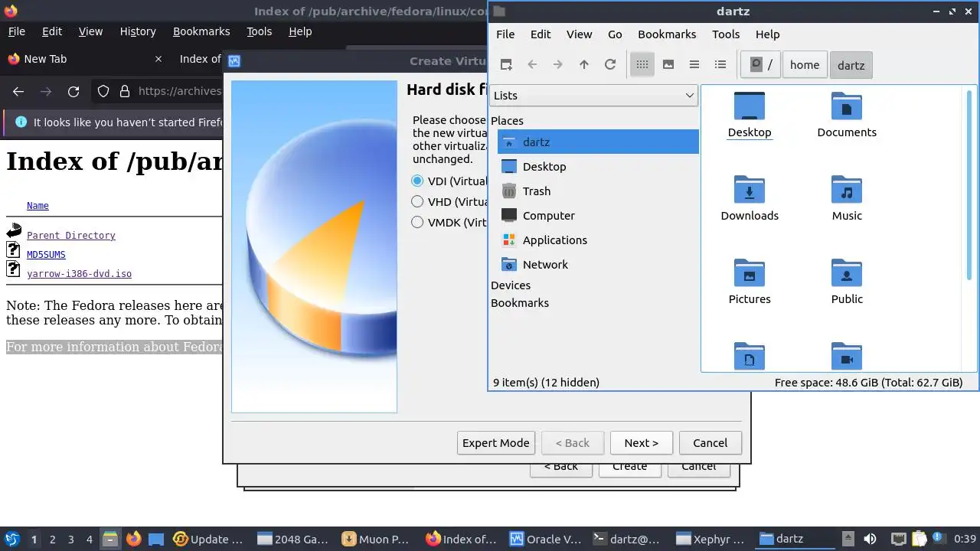Go back in the dartz file manager
Viewport: 980px width, 551px height.
tap(532, 65)
